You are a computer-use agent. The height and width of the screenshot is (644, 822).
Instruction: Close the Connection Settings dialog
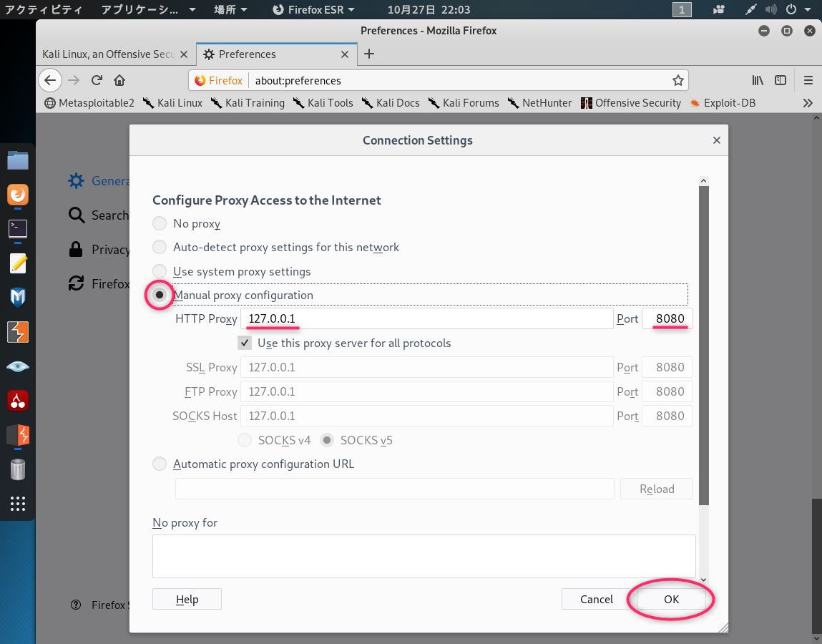click(x=717, y=140)
